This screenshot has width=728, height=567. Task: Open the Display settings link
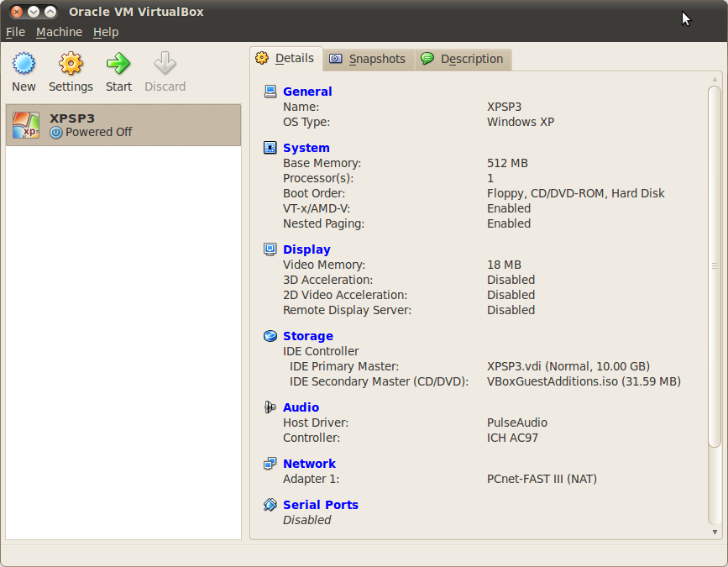tap(306, 249)
